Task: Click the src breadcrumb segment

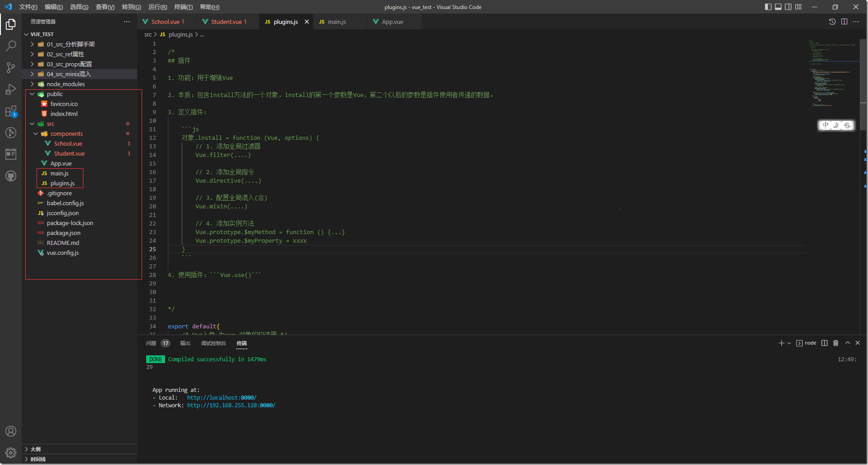Action: [148, 34]
